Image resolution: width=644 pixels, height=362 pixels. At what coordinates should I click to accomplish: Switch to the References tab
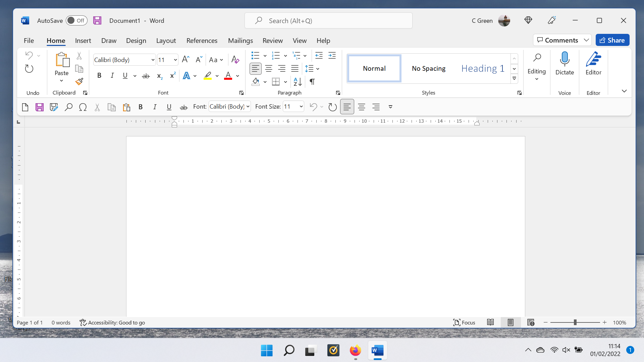[x=202, y=41]
